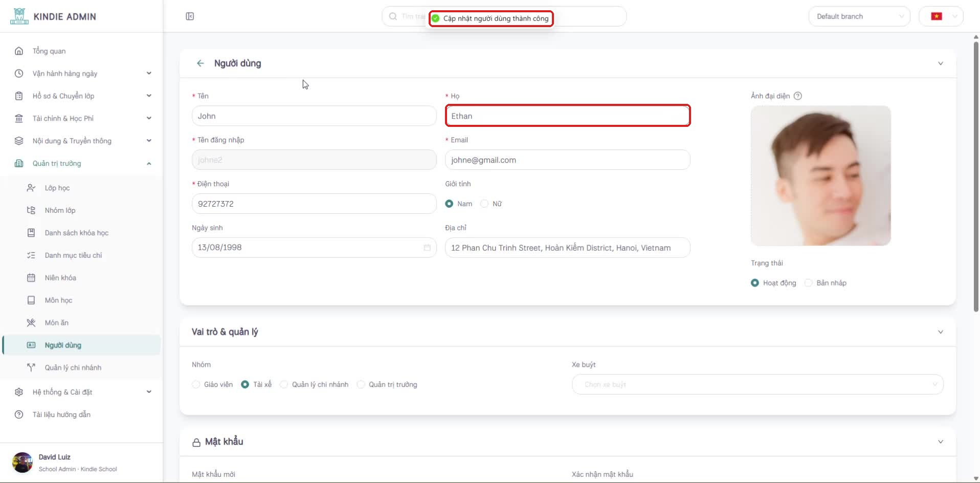Set status to Bản nháp
Image resolution: width=980 pixels, height=483 pixels.
(808, 283)
